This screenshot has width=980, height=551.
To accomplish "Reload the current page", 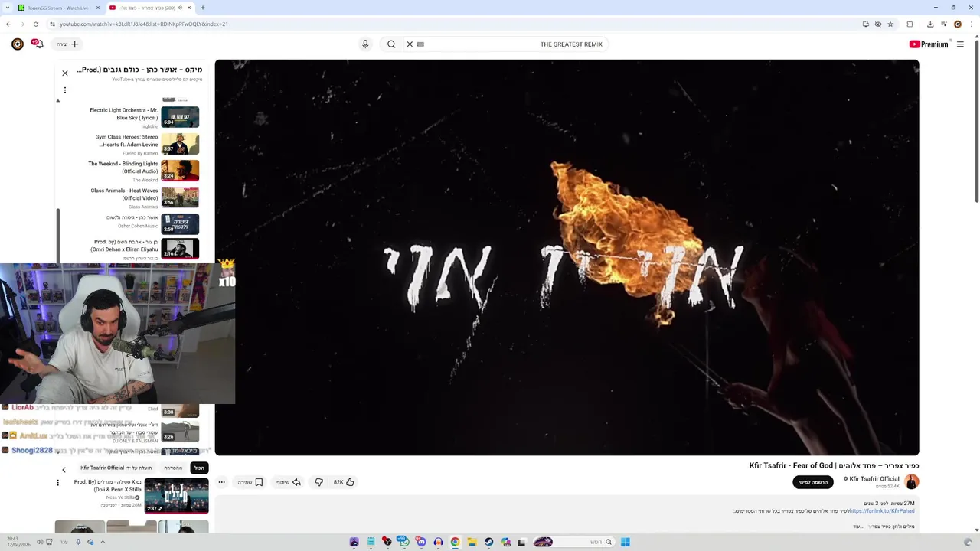I will pos(36,24).
